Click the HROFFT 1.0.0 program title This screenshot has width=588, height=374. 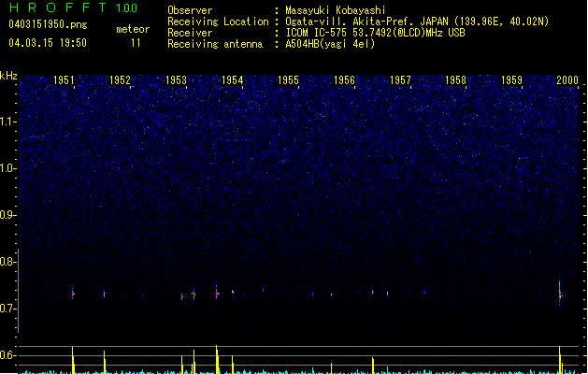73,7
